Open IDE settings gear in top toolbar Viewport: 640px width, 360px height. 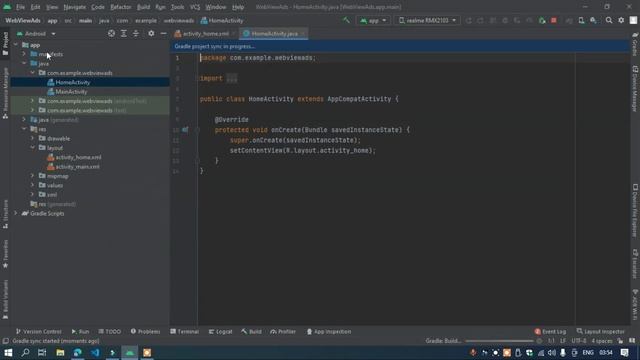[621, 20]
